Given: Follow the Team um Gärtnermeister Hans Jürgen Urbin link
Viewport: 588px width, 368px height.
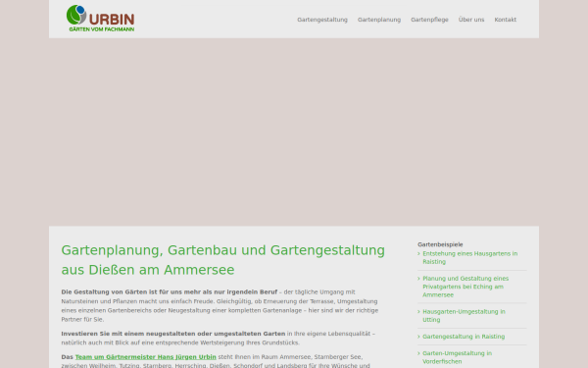Looking at the screenshot, I should tap(145, 357).
